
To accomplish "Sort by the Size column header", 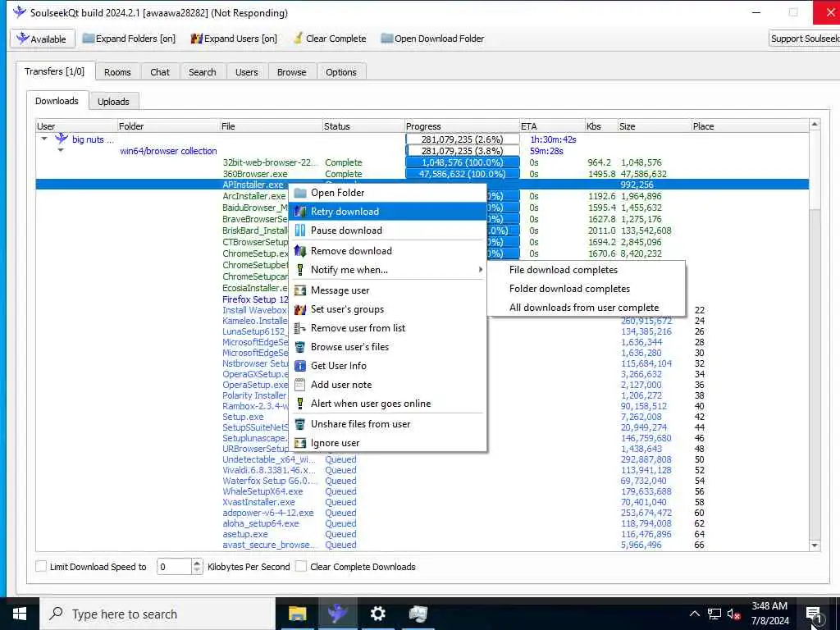I will 655,126.
